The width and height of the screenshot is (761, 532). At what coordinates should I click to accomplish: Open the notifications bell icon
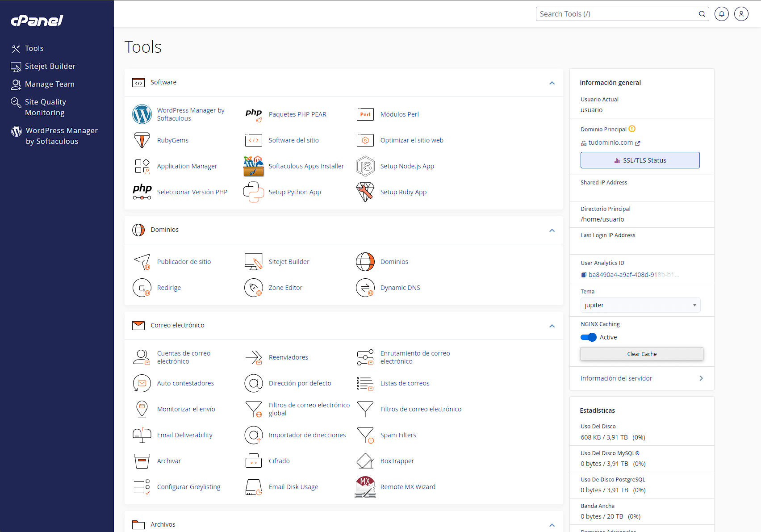click(x=722, y=14)
